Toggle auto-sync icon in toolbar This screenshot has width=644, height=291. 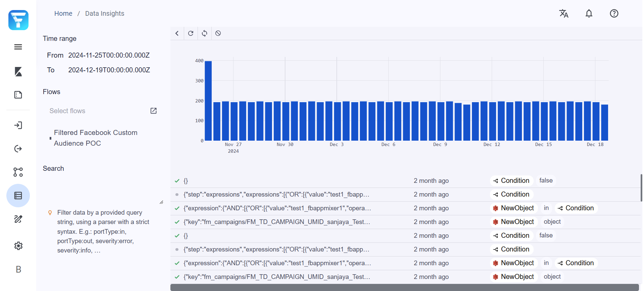(x=204, y=33)
